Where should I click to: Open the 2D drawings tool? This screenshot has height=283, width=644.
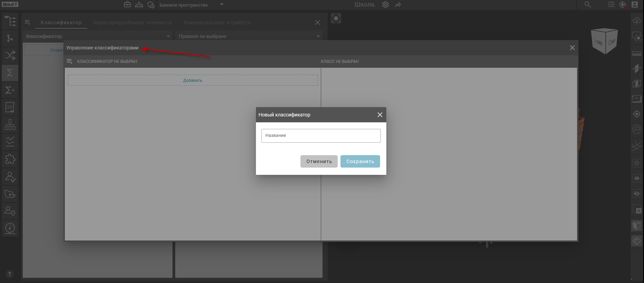[x=10, y=107]
